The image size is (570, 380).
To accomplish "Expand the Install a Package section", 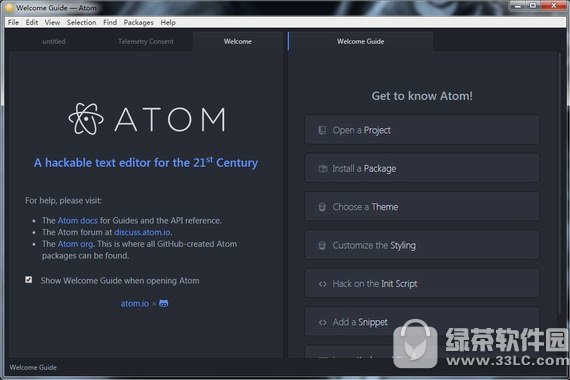I will [422, 168].
